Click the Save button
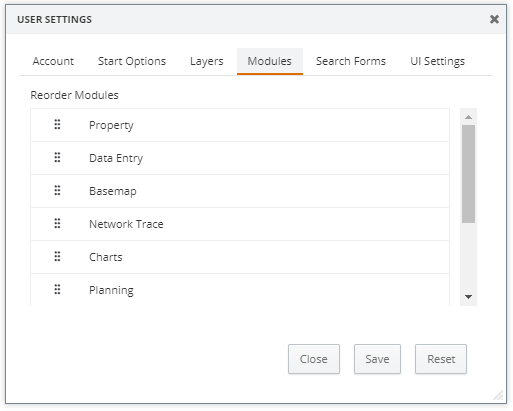513x411 pixels. click(x=377, y=359)
